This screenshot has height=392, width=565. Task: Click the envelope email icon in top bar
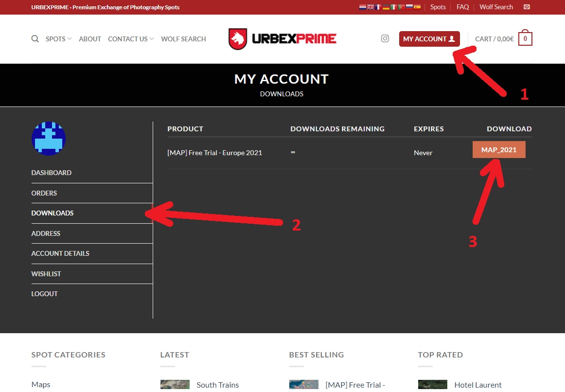[x=527, y=7]
